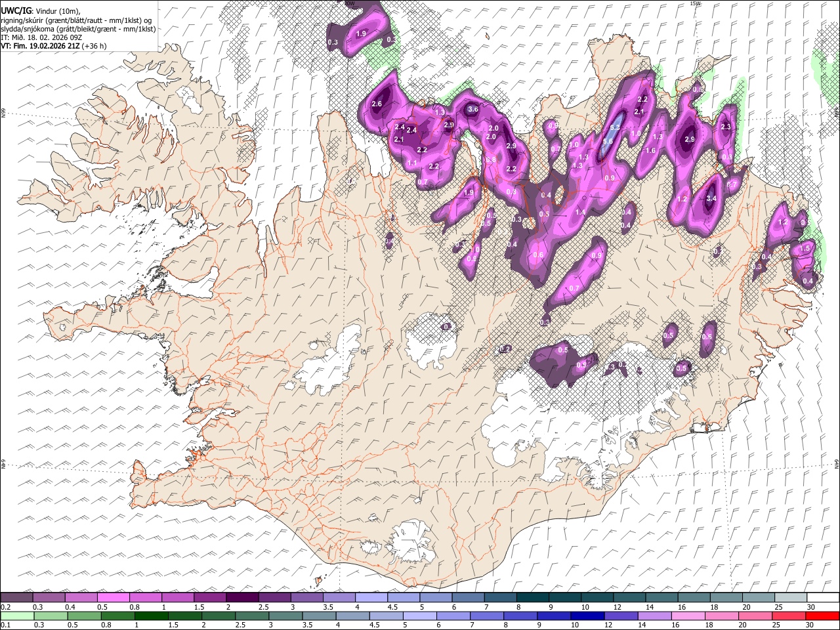This screenshot has width=840, height=630.
Task: Click the '0.2' label of the upper legend
Action: [6, 607]
